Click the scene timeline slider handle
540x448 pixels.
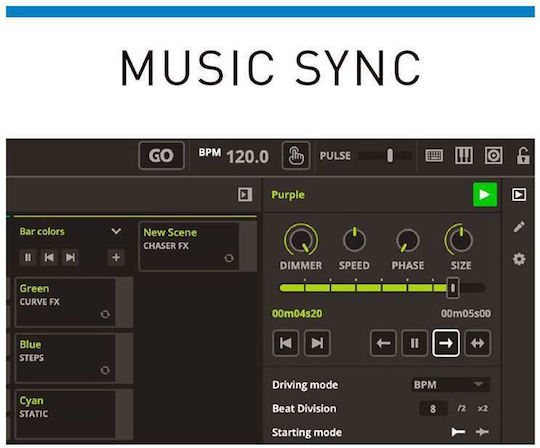click(453, 288)
